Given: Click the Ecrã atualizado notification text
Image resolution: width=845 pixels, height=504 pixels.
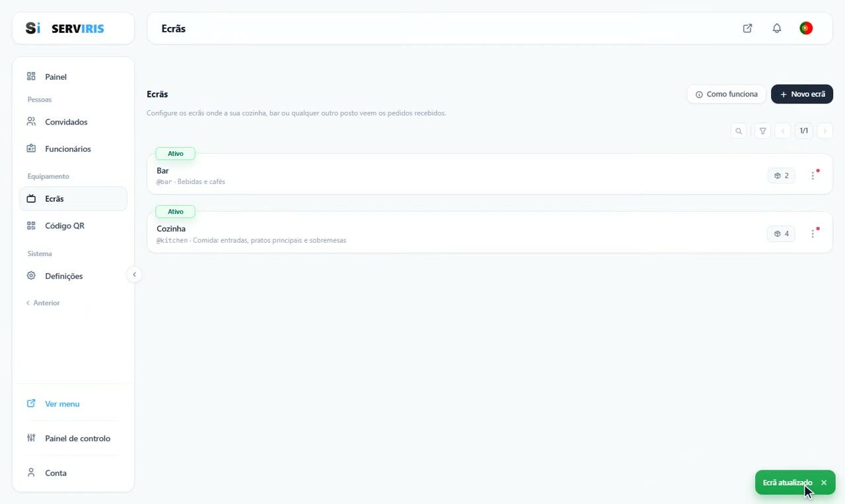Looking at the screenshot, I should tap(788, 483).
